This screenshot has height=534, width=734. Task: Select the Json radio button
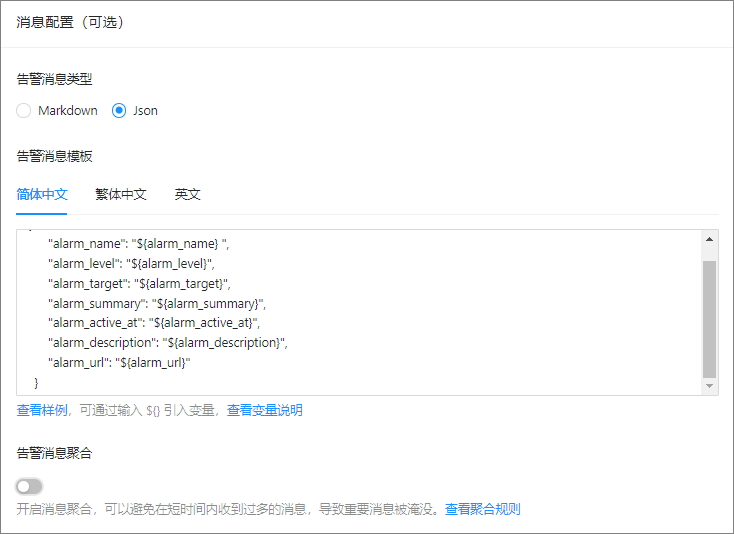pyautogui.click(x=119, y=111)
